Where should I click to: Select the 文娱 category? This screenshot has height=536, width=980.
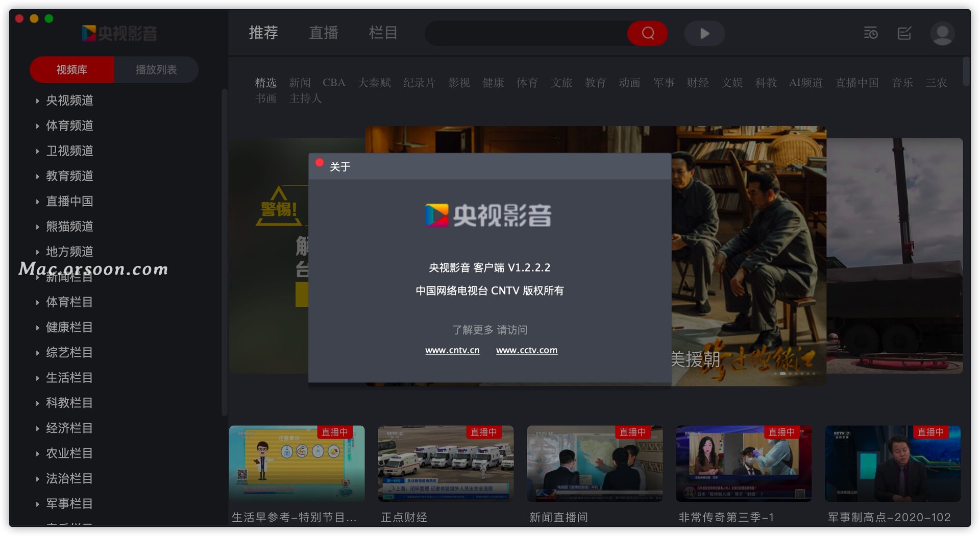(732, 83)
